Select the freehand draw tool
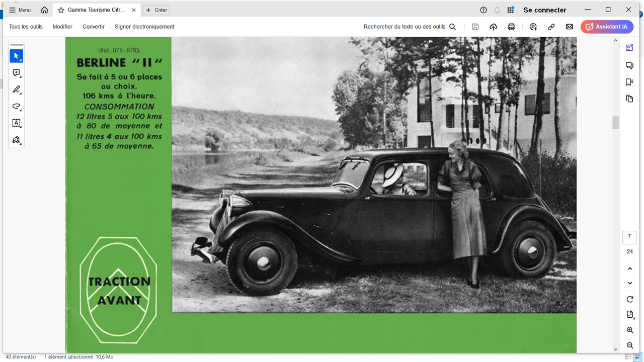 tap(17, 106)
